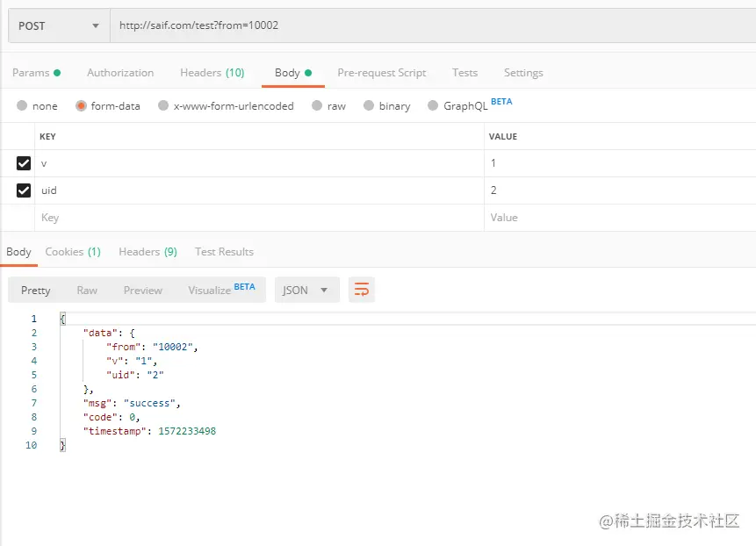Choose the GraphQL body type radio
This screenshot has height=546, width=756.
pos(433,105)
